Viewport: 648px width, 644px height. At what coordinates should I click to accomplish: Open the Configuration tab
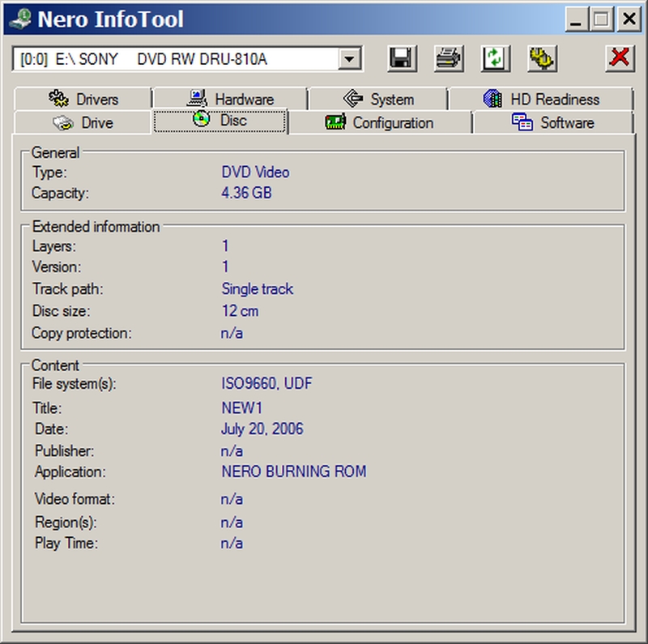point(380,123)
